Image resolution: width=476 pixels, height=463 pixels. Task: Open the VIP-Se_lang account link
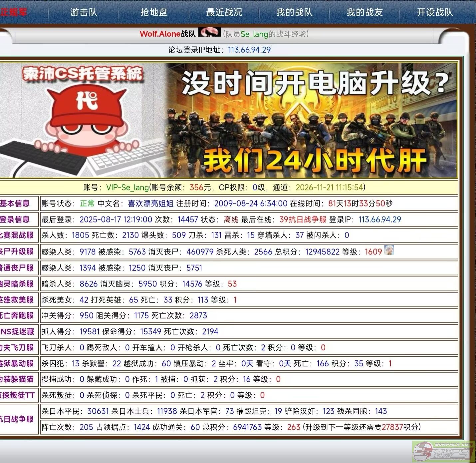click(127, 188)
